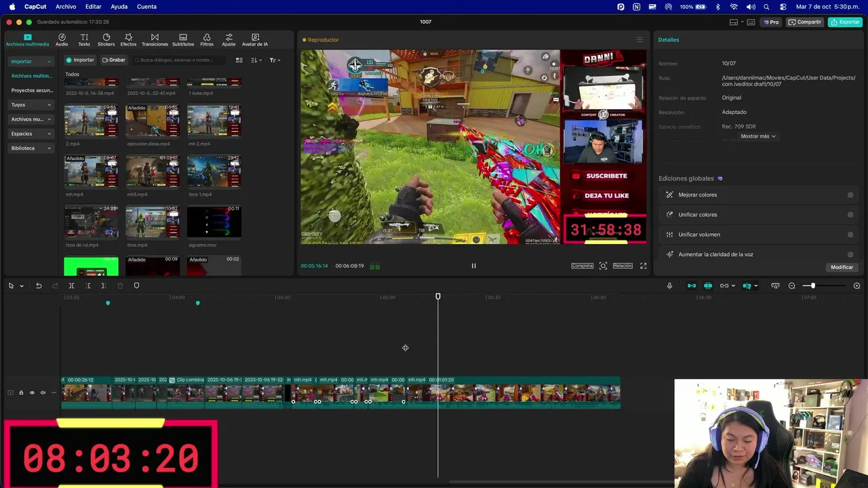Click the snapshot frame icon in the player
Viewport: 868px width, 488px height.
(603, 266)
